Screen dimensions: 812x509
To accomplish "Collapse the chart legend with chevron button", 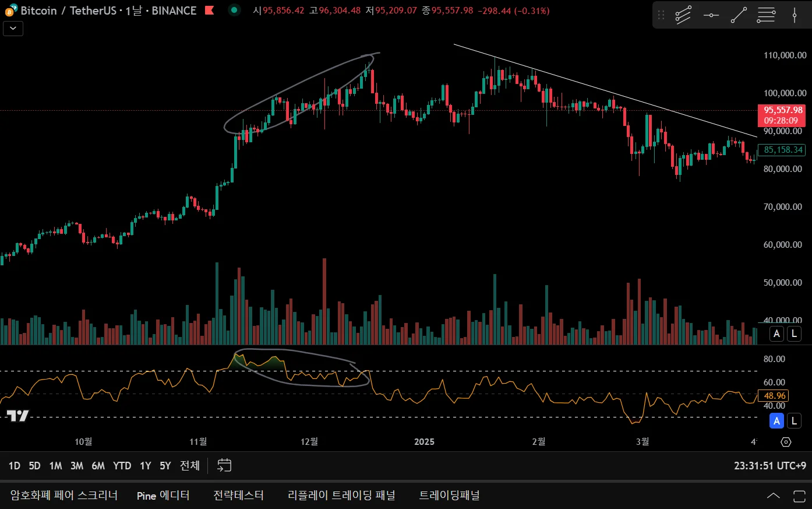I will coord(13,29).
